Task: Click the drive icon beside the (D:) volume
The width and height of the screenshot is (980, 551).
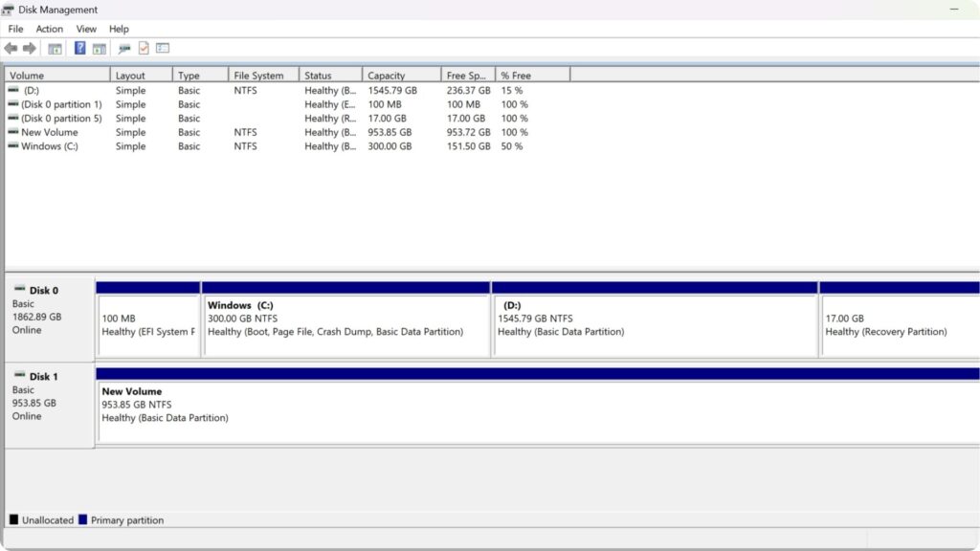Action: tap(13, 90)
